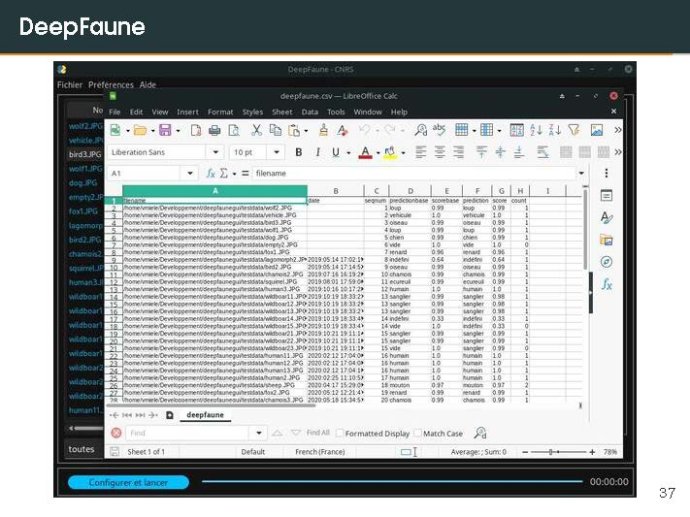Click the Sort Ascending icon

(x=536, y=130)
